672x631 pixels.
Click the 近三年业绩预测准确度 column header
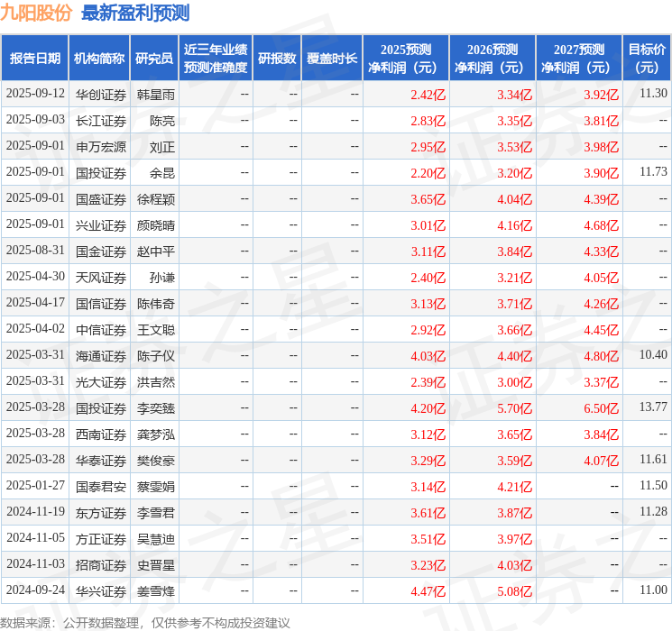coord(216,59)
